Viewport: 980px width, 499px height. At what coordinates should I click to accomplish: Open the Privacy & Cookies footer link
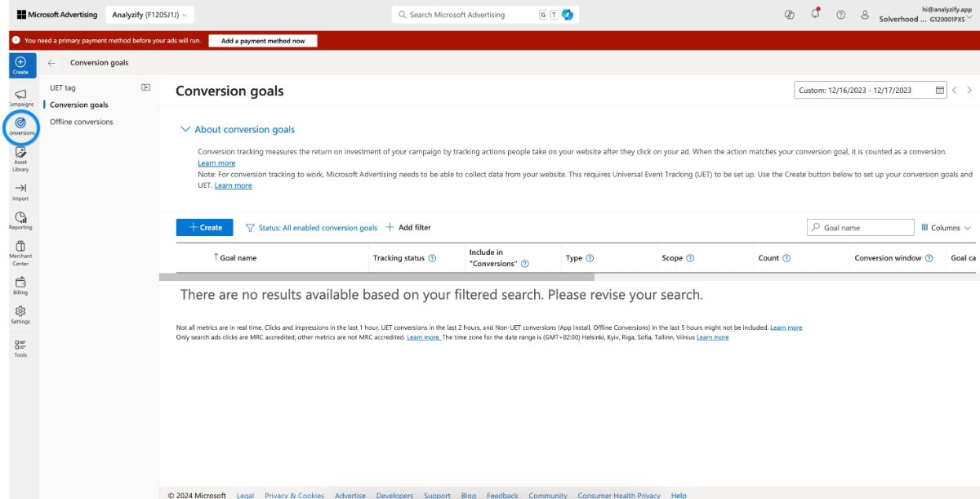pos(294,495)
